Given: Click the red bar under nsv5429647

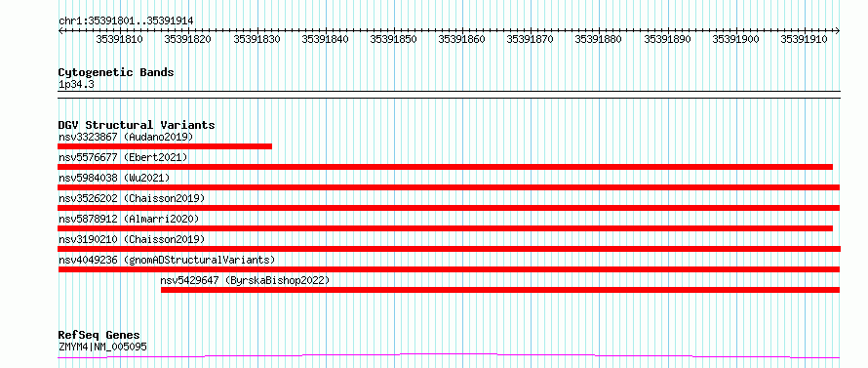Looking at the screenshot, I should [500, 290].
